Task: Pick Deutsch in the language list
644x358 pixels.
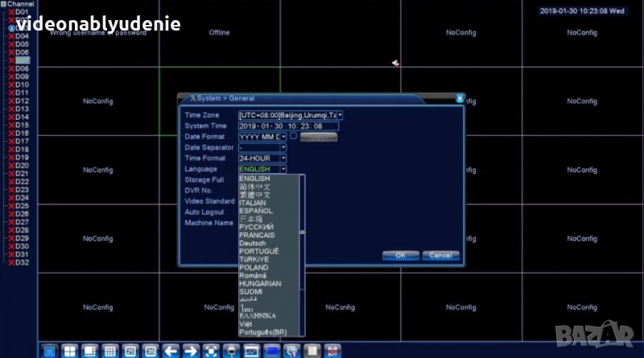Action: point(252,243)
